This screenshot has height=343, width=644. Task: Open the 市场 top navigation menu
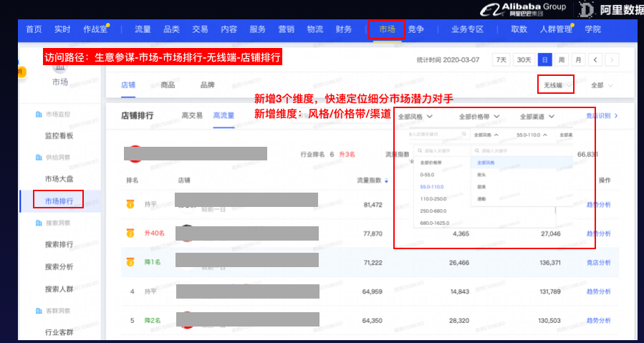click(387, 29)
